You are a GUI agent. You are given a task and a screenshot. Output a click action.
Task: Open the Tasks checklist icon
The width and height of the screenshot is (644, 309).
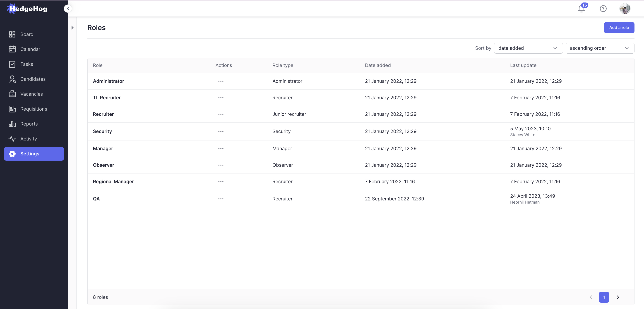(12, 64)
